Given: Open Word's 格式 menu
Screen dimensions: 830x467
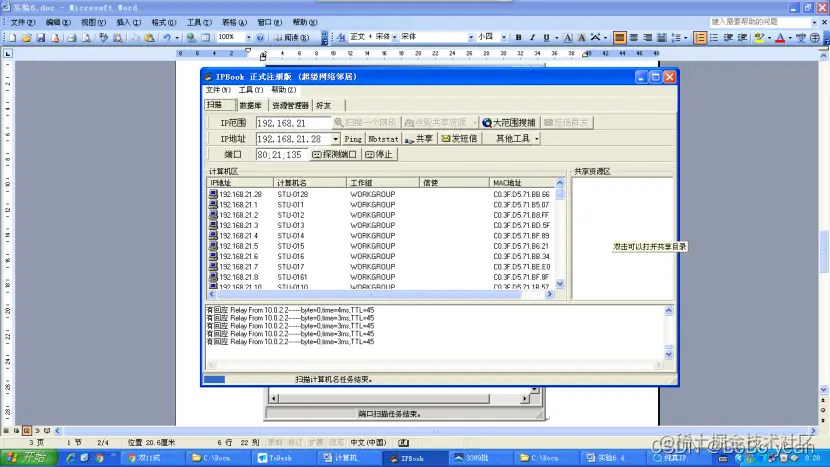Looking at the screenshot, I should click(x=163, y=22).
